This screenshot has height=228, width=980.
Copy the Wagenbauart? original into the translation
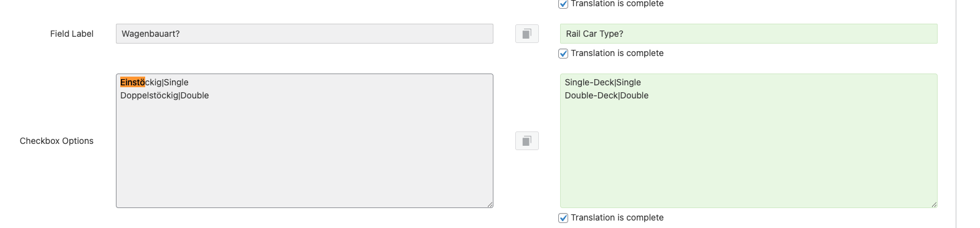[526, 34]
